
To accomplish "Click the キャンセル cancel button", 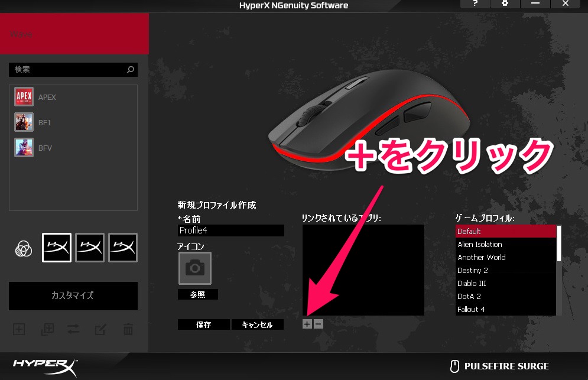I will click(x=257, y=324).
